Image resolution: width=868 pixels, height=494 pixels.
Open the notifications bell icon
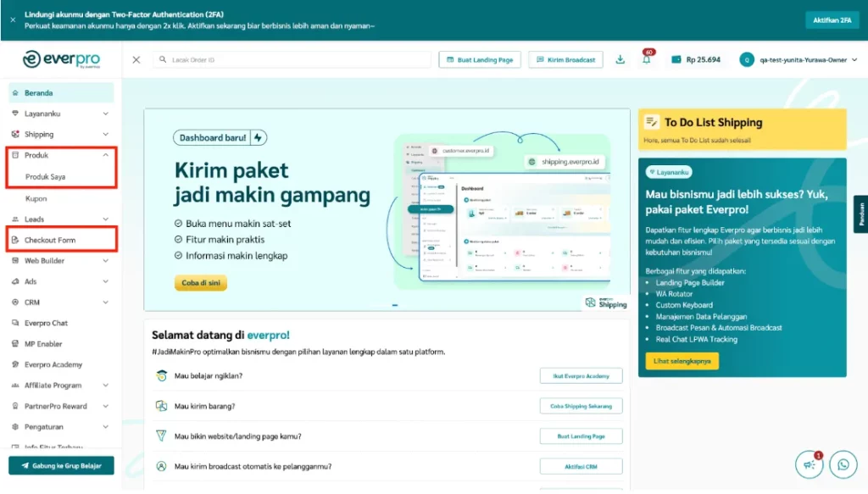point(646,59)
